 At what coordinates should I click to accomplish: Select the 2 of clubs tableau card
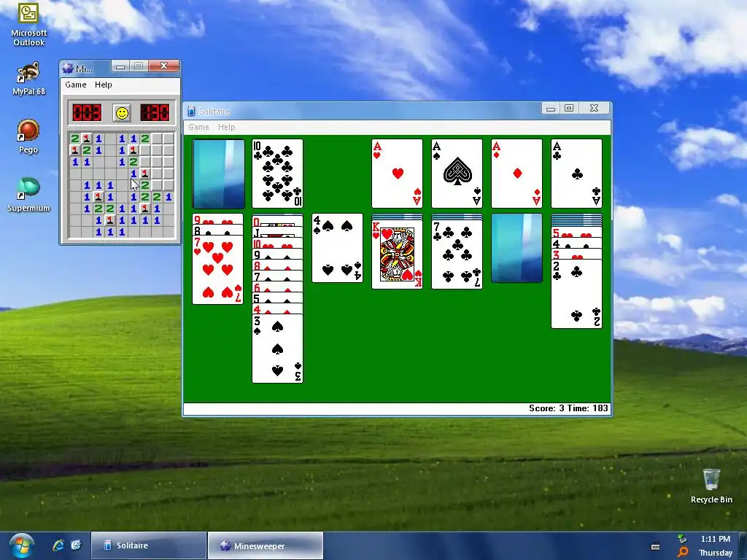[x=576, y=295]
